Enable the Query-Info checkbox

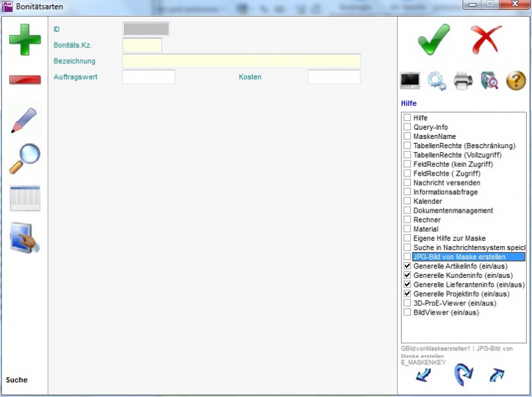pos(407,127)
